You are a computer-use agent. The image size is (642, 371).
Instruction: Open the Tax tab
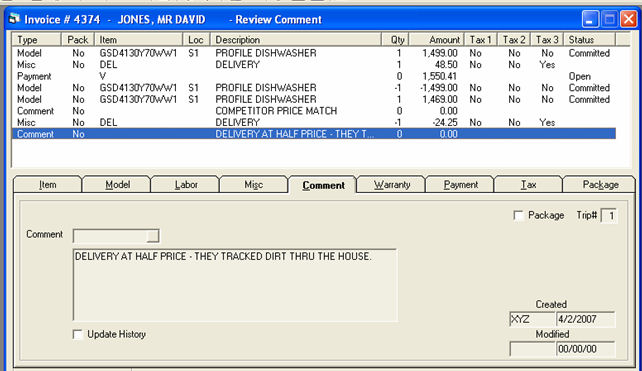(528, 185)
